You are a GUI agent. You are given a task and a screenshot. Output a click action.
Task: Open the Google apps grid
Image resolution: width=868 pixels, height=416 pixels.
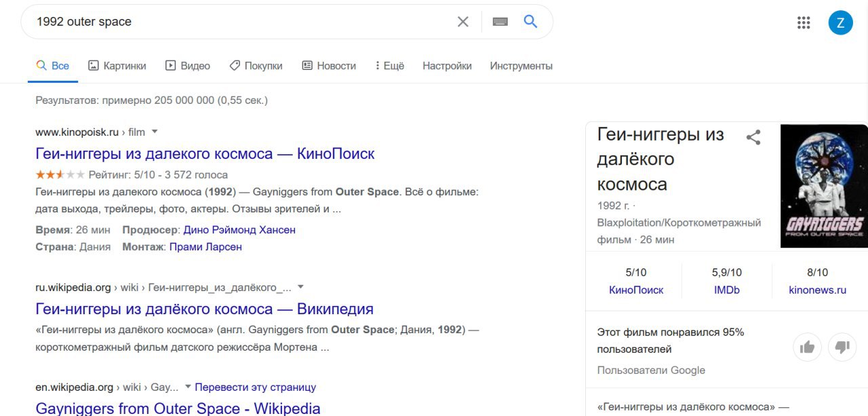click(804, 22)
